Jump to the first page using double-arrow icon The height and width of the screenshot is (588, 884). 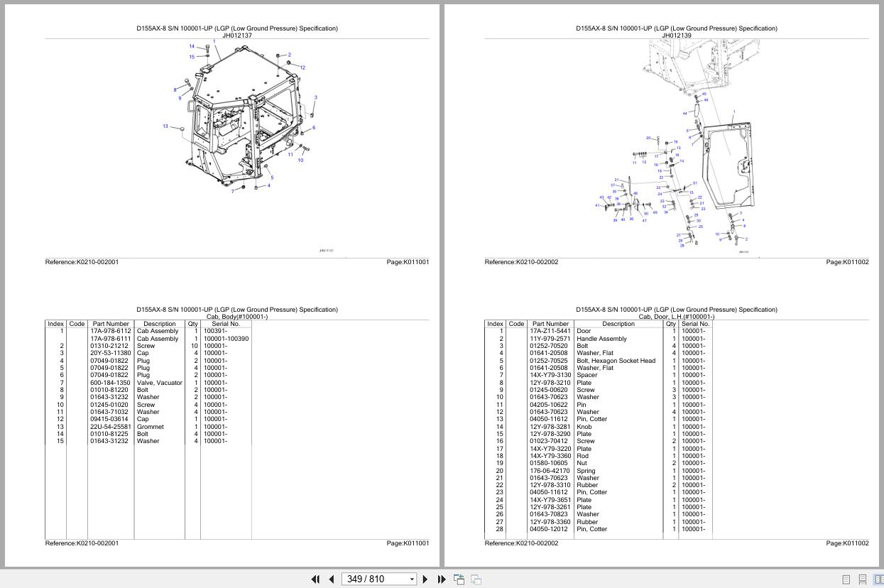point(315,579)
